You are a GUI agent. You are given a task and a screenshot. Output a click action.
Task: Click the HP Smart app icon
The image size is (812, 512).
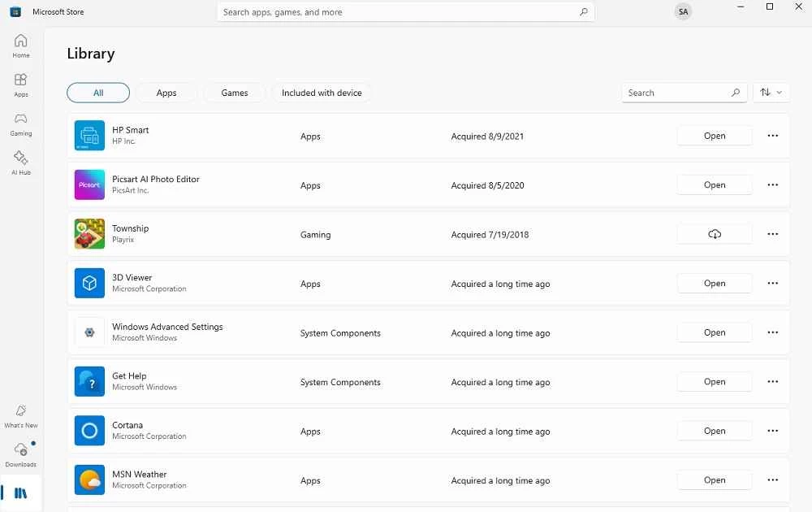point(89,136)
